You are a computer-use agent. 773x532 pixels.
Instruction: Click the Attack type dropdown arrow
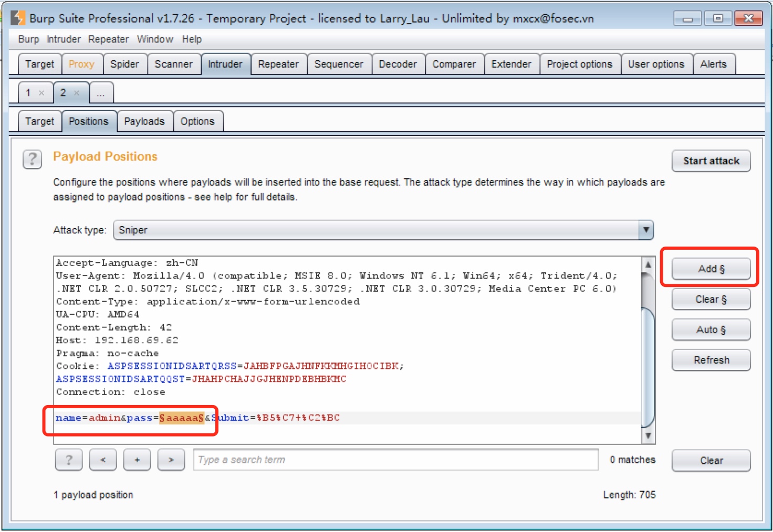point(646,230)
